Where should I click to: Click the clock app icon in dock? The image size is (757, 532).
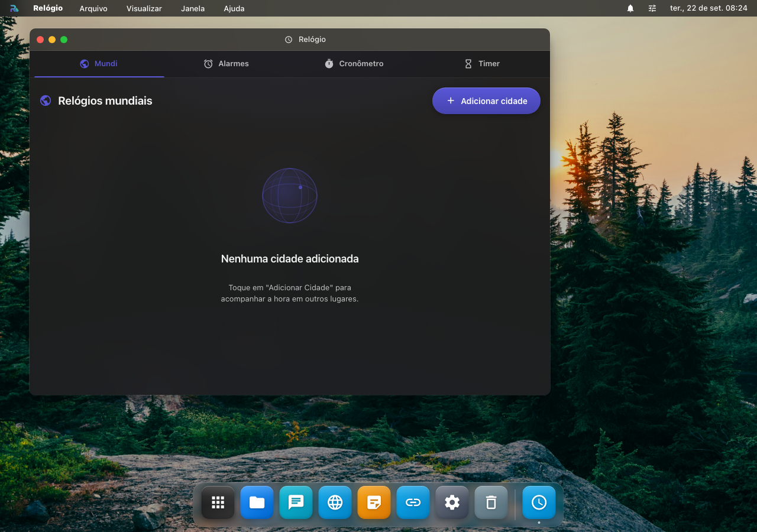[x=539, y=502]
